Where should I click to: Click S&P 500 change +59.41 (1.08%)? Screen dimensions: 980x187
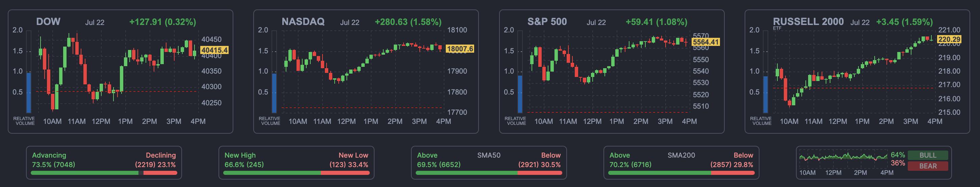coord(656,22)
